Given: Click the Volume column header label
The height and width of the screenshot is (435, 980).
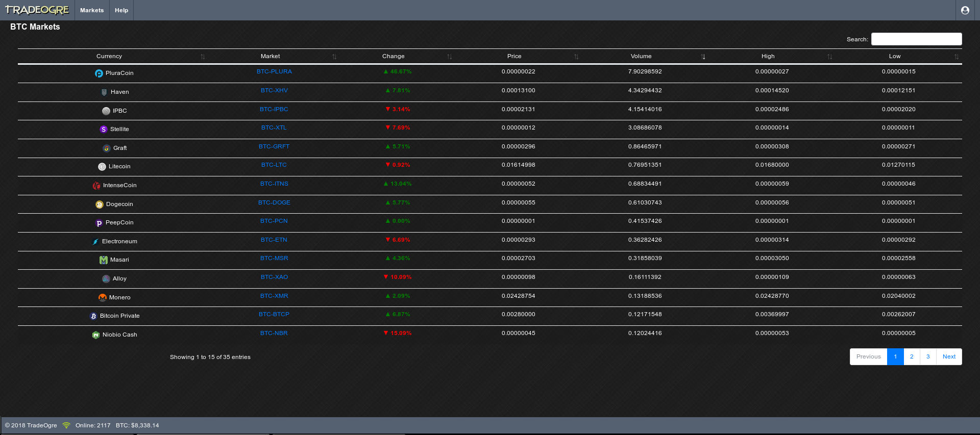Looking at the screenshot, I should 641,57.
